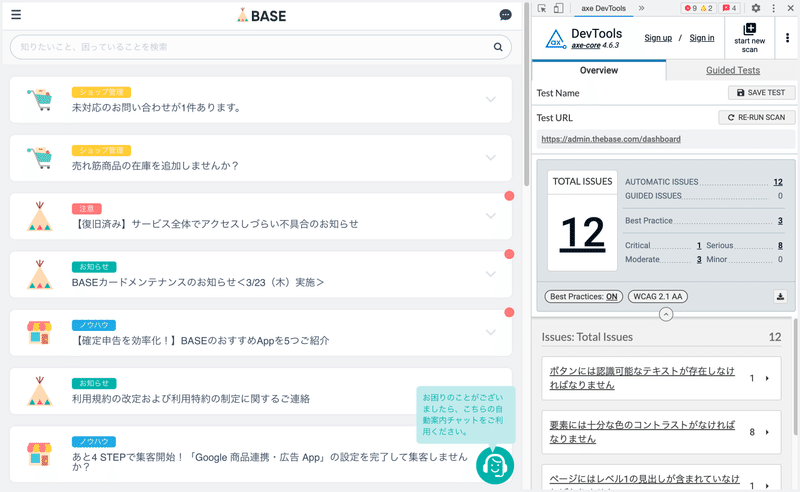This screenshot has width=800, height=492.
Task: Click 未対応のお問い合わせが1件あります text
Action: (x=156, y=108)
